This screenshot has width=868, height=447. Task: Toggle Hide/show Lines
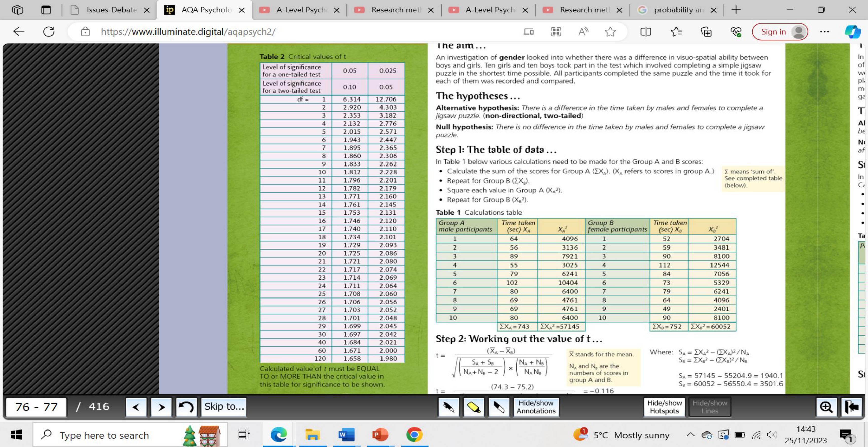(x=710, y=407)
